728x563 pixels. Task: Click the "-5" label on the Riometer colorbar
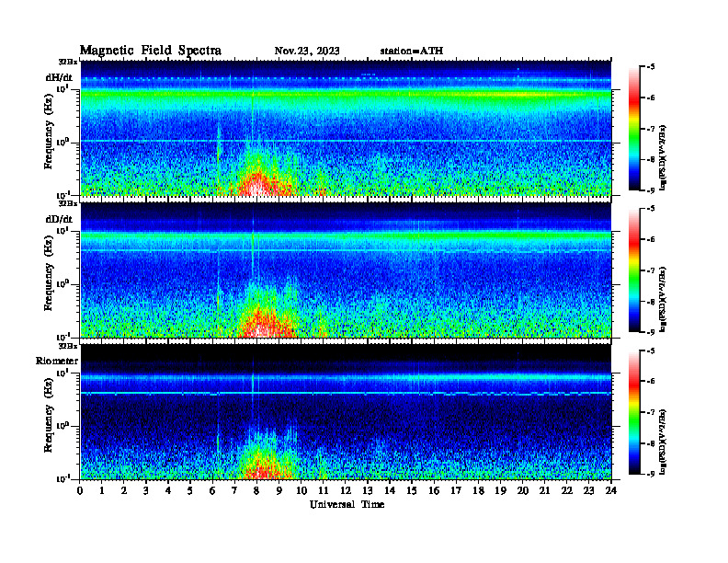click(x=651, y=350)
